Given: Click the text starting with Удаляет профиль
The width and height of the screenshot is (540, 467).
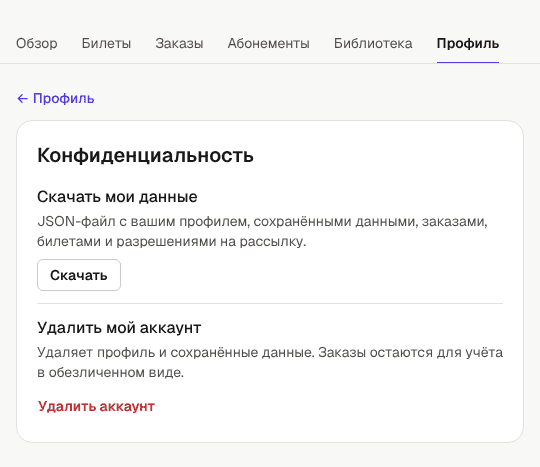Looking at the screenshot, I should tap(270, 362).
